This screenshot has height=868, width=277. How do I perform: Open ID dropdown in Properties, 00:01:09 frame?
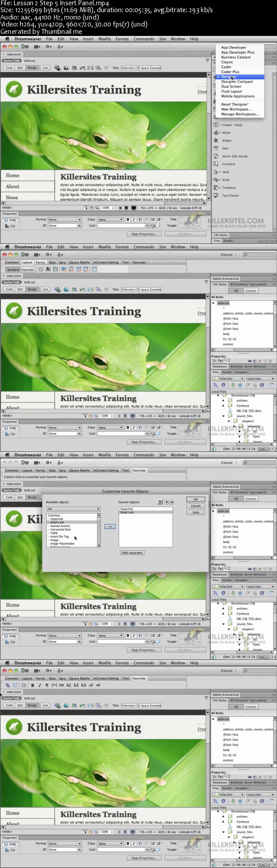tap(64, 225)
